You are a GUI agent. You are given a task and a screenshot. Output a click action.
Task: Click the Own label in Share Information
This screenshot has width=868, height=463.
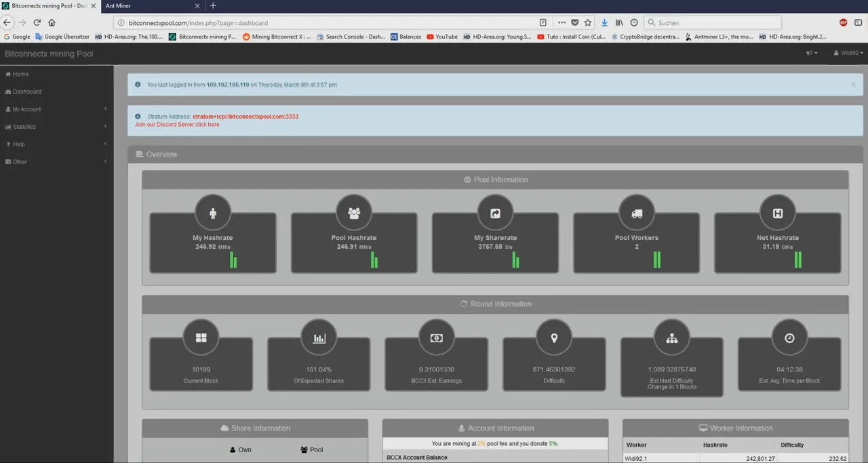240,449
